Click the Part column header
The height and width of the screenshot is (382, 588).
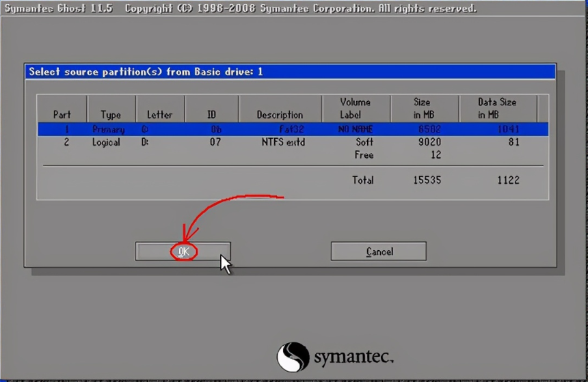tap(62, 114)
